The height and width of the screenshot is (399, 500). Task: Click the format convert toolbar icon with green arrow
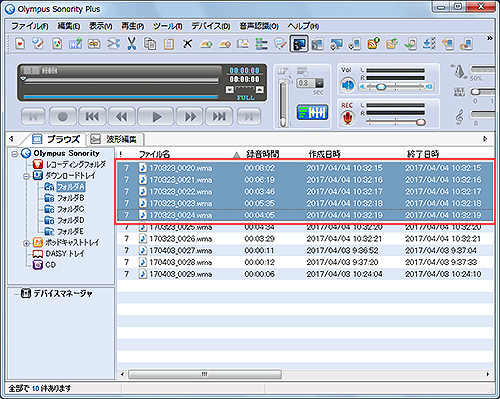click(76, 44)
